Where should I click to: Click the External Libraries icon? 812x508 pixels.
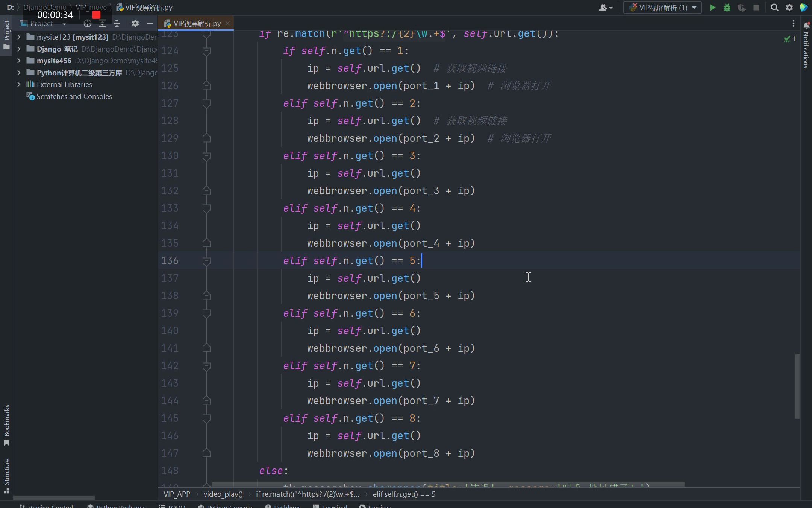click(x=30, y=84)
